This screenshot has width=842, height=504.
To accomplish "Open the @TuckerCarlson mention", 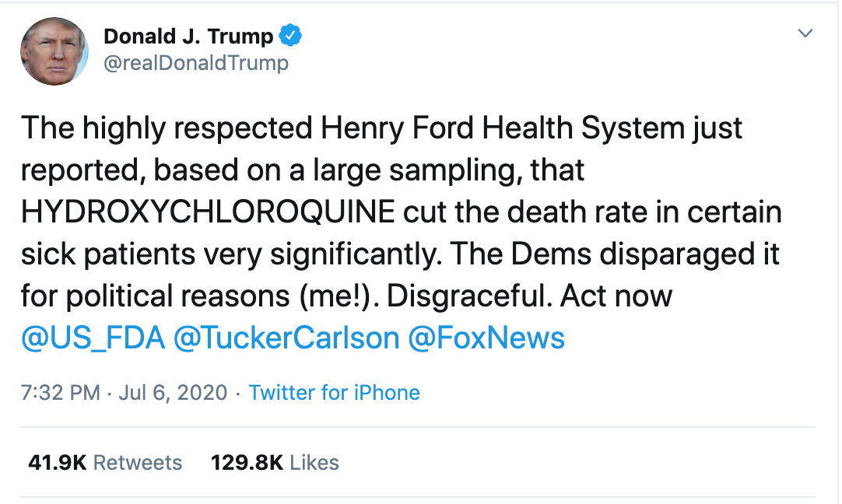I will (x=286, y=338).
